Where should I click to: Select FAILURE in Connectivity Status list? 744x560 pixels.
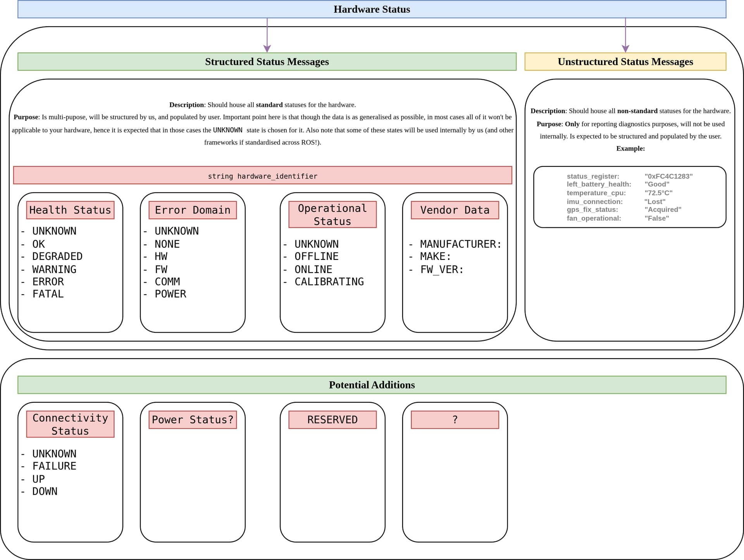pos(54,466)
